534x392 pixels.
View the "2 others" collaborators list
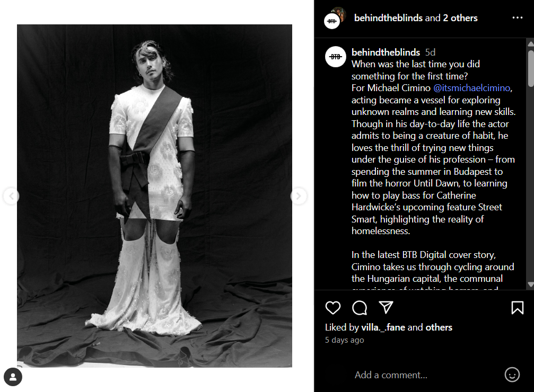(x=460, y=17)
